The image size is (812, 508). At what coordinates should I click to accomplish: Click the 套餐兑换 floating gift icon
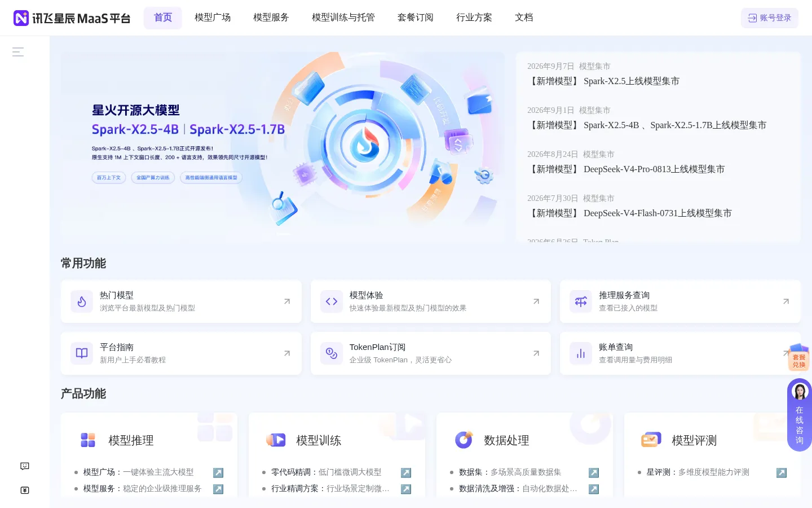799,357
